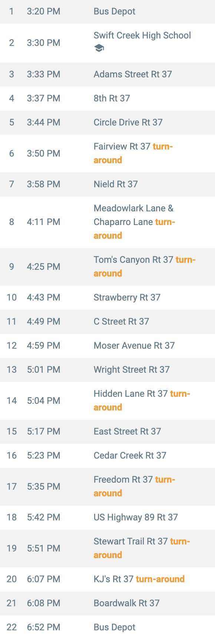Click the Fairview Rt 37 turn-around label
Screen dimensions: 215x644
133,153
